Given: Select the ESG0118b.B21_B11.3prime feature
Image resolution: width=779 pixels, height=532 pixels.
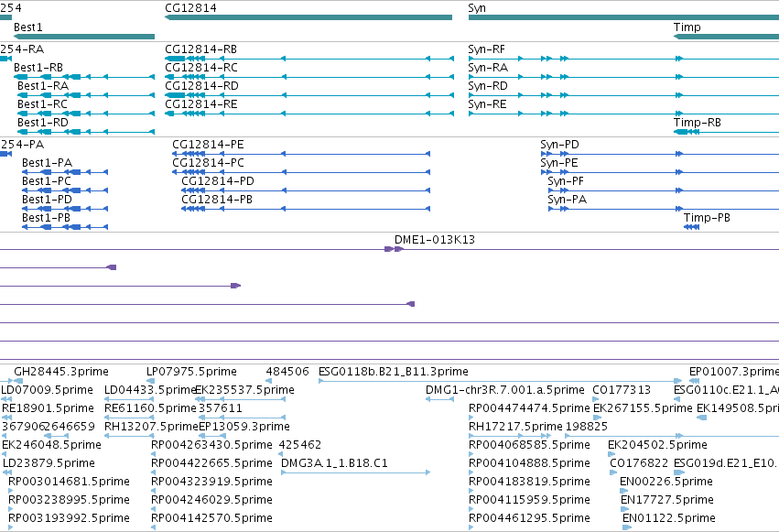Looking at the screenshot, I should coord(501,381).
